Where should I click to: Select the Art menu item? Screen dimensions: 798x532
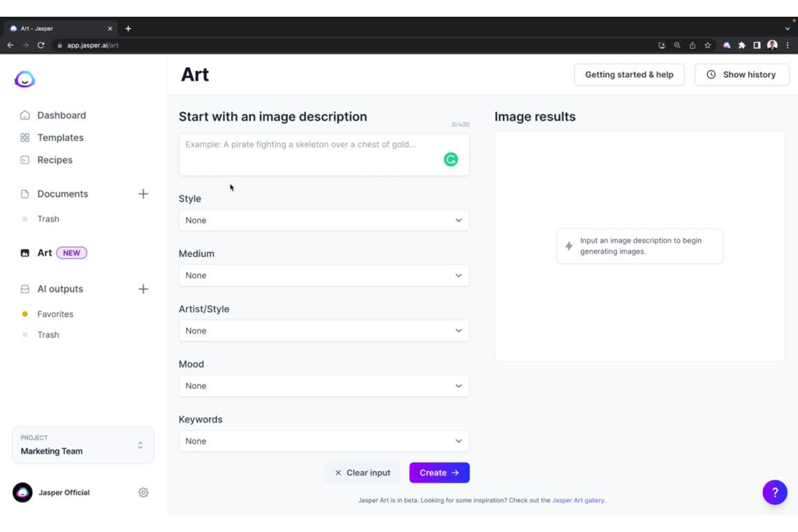pyautogui.click(x=44, y=253)
